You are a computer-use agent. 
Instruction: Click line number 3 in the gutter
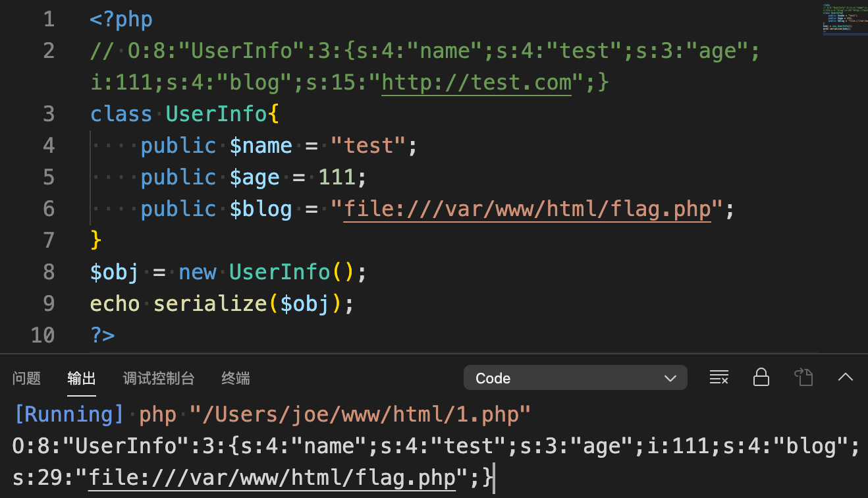(x=49, y=114)
